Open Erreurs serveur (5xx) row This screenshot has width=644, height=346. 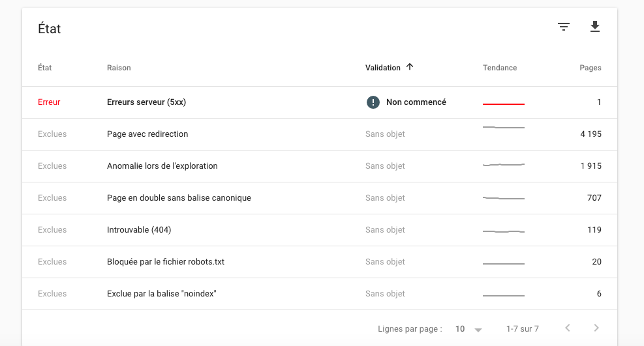320,102
